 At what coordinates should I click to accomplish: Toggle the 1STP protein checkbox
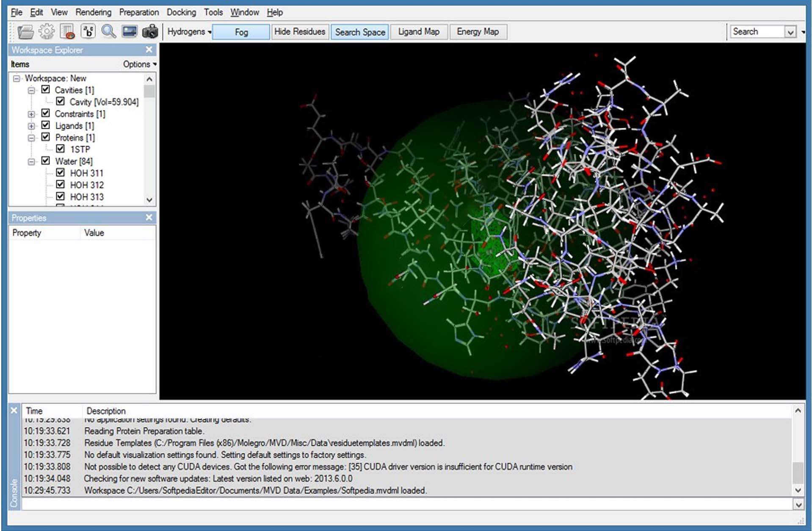click(x=61, y=149)
